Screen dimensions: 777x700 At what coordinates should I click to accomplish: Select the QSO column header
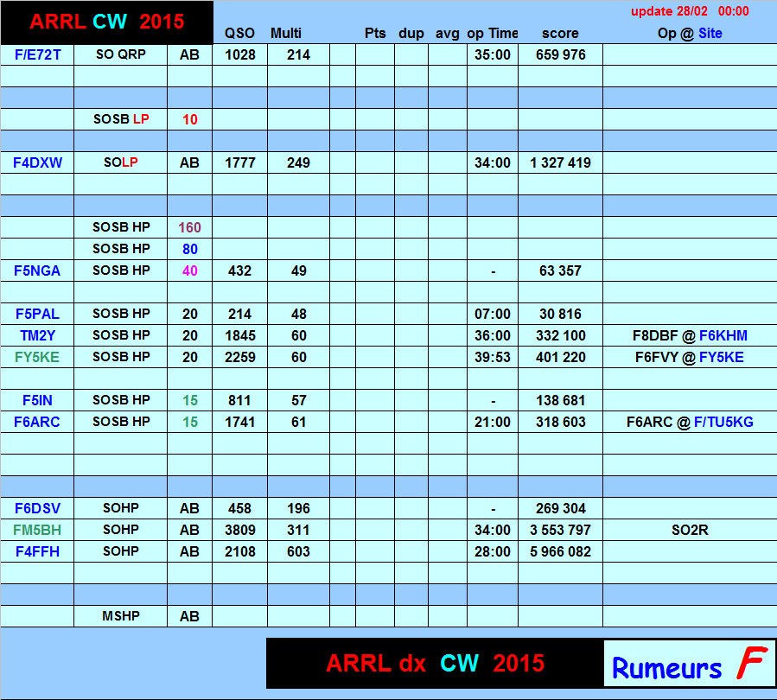[x=239, y=33]
